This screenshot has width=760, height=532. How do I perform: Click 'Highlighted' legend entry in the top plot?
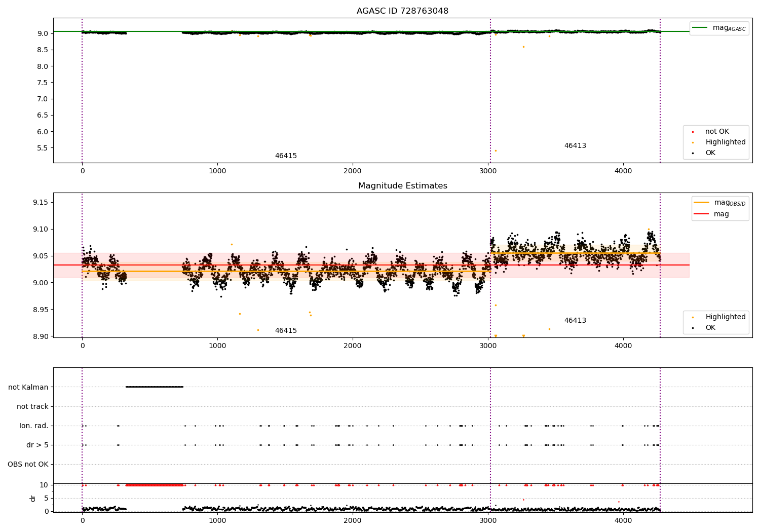[726, 142]
